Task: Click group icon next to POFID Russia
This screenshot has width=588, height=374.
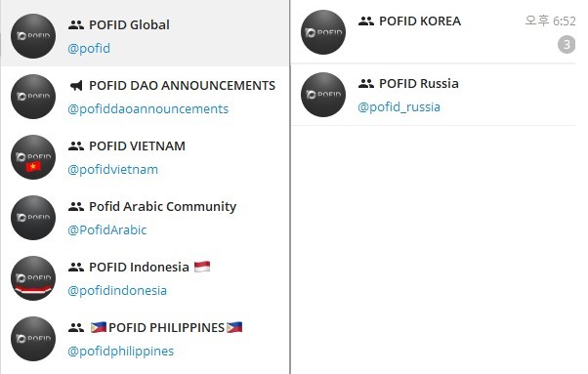Action: [366, 84]
